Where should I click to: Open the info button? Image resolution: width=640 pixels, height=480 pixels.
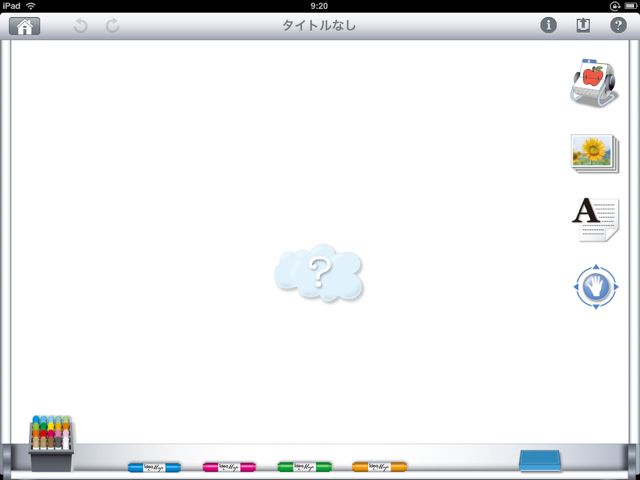tap(548, 25)
